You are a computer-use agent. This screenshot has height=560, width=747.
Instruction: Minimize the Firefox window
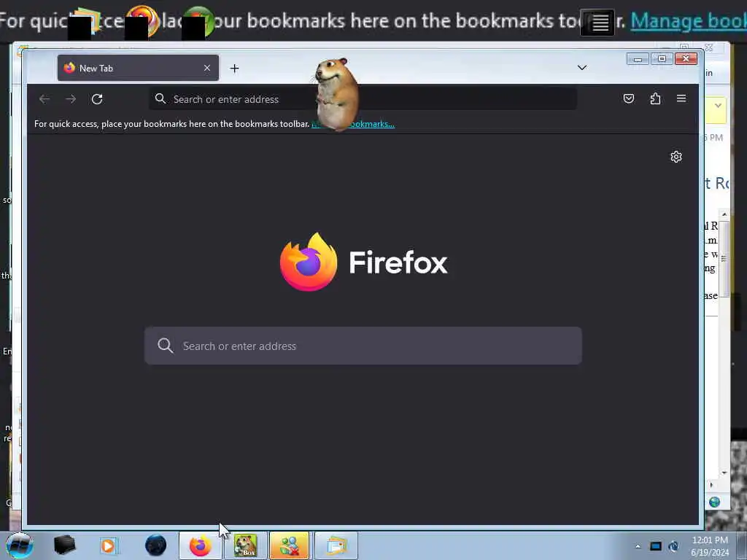pos(638,59)
